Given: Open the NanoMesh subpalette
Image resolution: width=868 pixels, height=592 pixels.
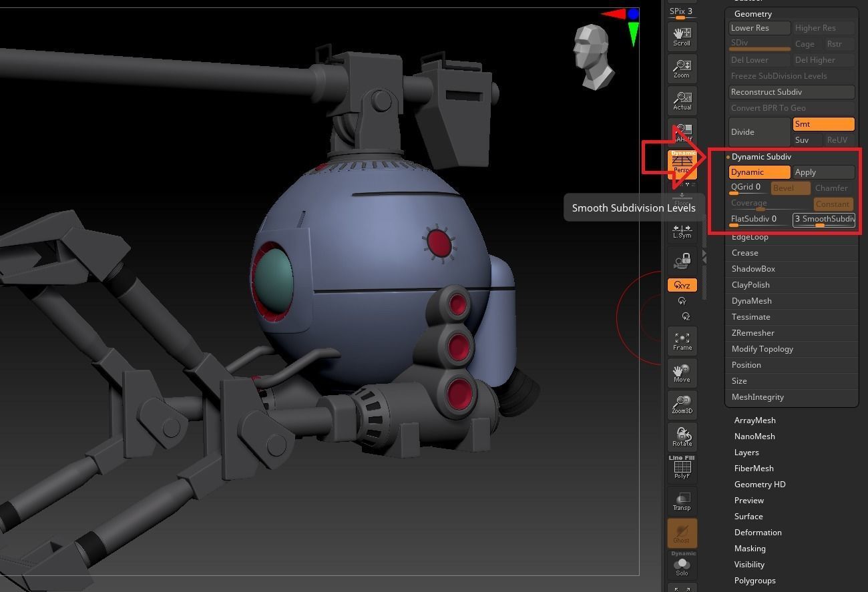Looking at the screenshot, I should (754, 436).
